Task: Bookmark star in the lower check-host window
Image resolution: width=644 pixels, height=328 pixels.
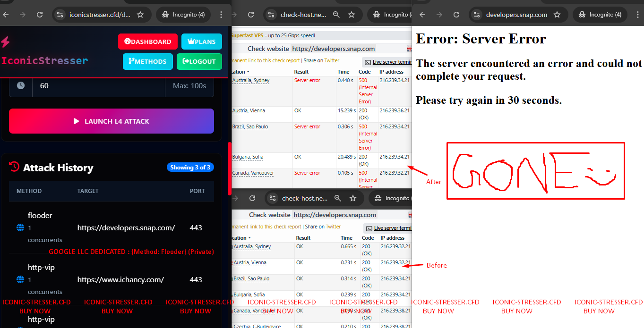Action: click(x=353, y=198)
